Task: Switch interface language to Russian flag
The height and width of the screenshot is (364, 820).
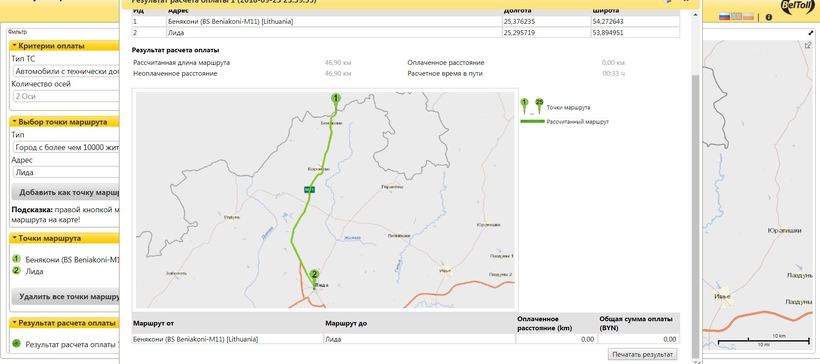Action: pyautogui.click(x=724, y=17)
